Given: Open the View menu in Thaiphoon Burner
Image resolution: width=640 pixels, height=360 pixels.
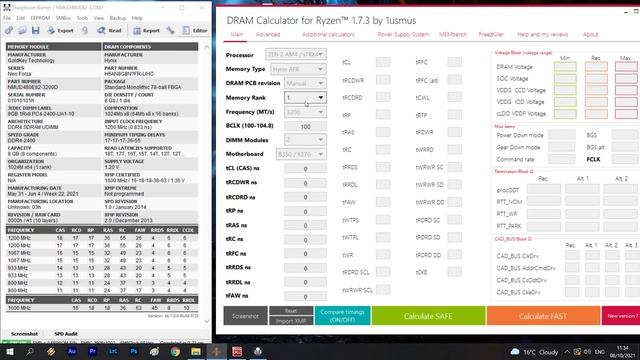Looking at the screenshot, I should 98,18.
